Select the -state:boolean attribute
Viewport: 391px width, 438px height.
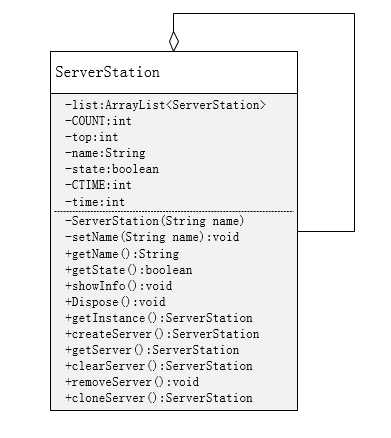tap(112, 169)
